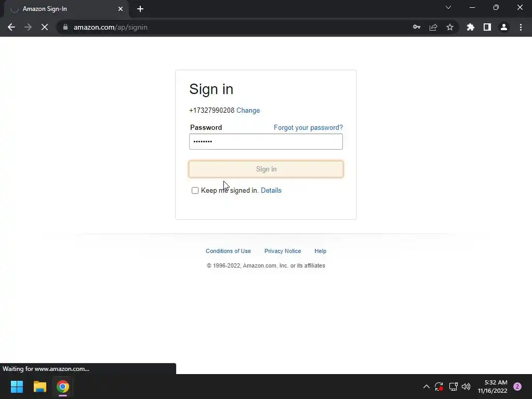Open the saved passwords key icon
The width and height of the screenshot is (532, 399).
tap(417, 27)
